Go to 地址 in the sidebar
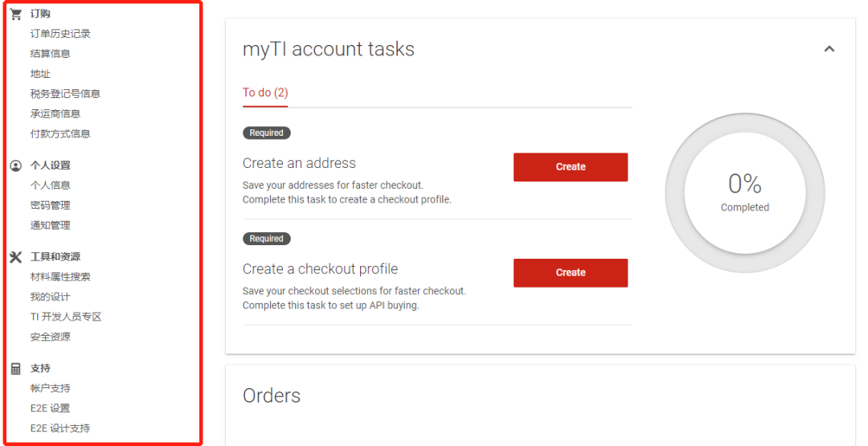Viewport: 868px width, 446px height. point(40,74)
